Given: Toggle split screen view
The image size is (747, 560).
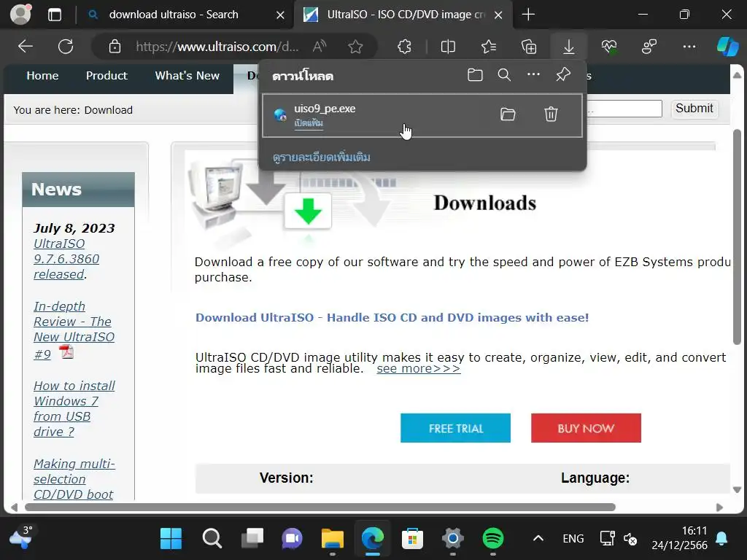Looking at the screenshot, I should click(x=448, y=46).
